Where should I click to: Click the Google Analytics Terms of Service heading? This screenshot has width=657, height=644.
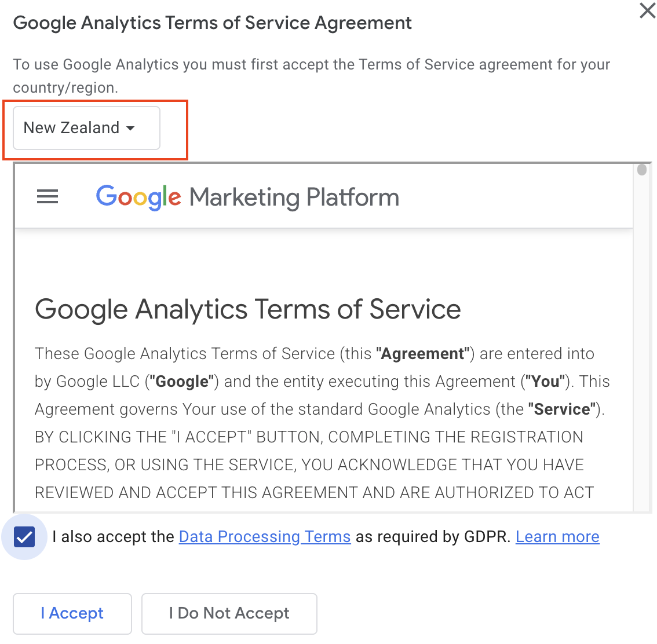tap(247, 309)
